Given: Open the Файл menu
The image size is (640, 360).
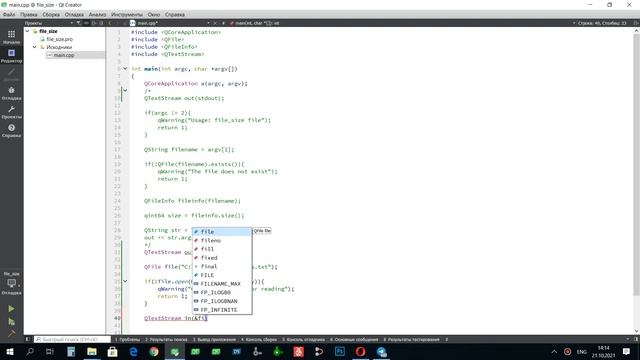Looking at the screenshot, I should (x=9, y=14).
